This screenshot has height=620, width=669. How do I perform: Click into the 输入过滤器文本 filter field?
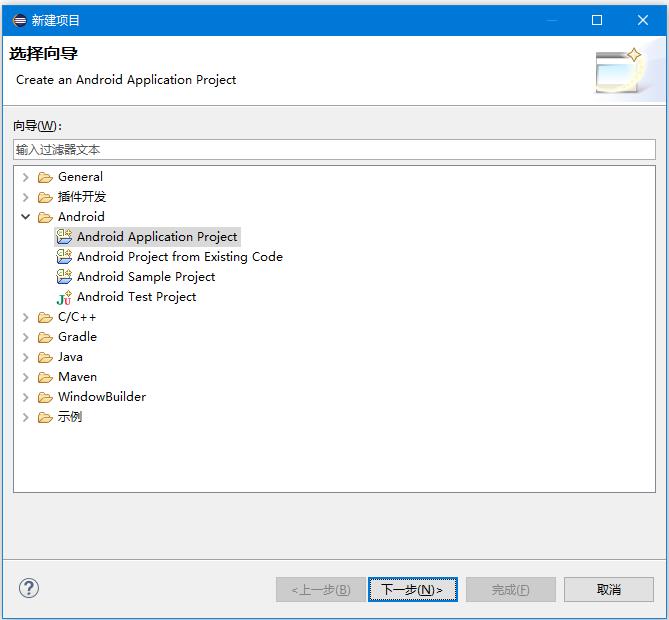pos(334,150)
